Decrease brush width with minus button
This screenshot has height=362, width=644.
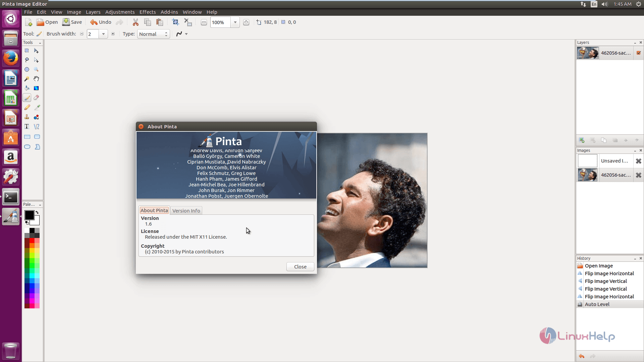[82, 34]
